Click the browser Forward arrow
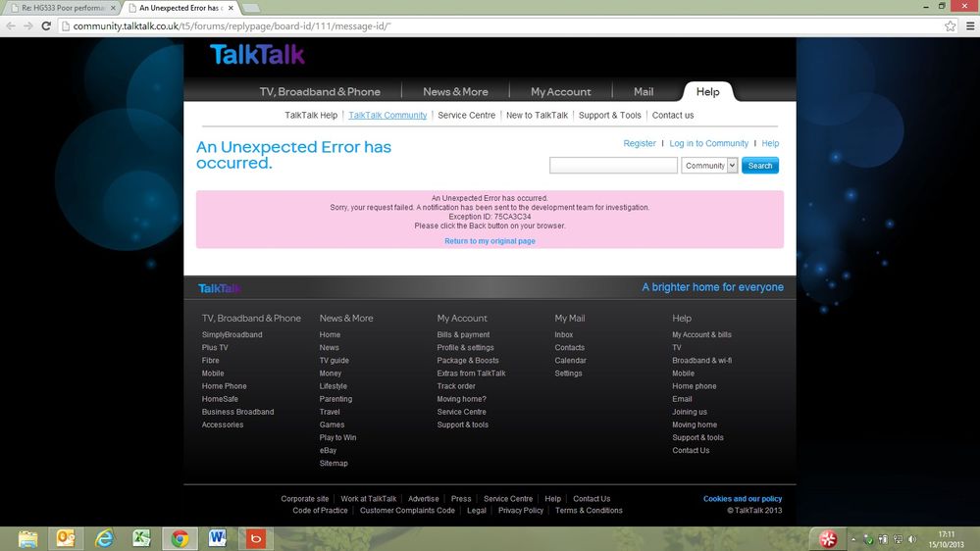Image resolution: width=980 pixels, height=551 pixels. point(28,25)
